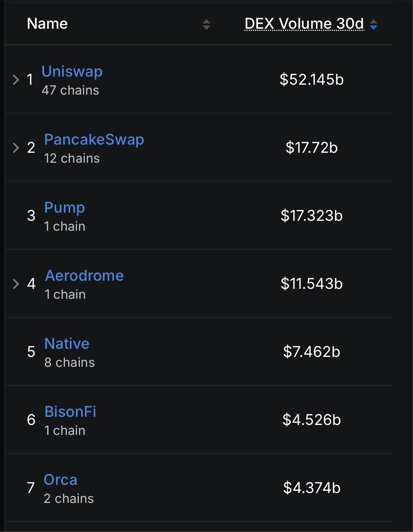Click the '47 chains' label under Uniswap
The height and width of the screenshot is (532, 413).
click(70, 90)
